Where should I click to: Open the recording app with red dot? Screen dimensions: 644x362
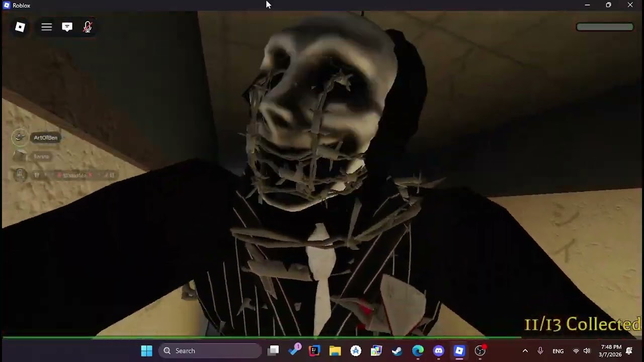[480, 350]
